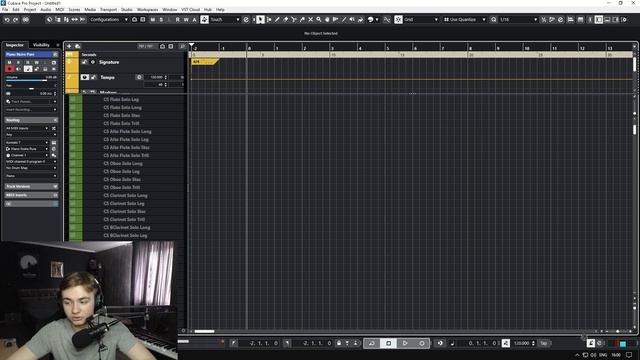Toggle the Show Left Zone layout icon

click(x=598, y=20)
